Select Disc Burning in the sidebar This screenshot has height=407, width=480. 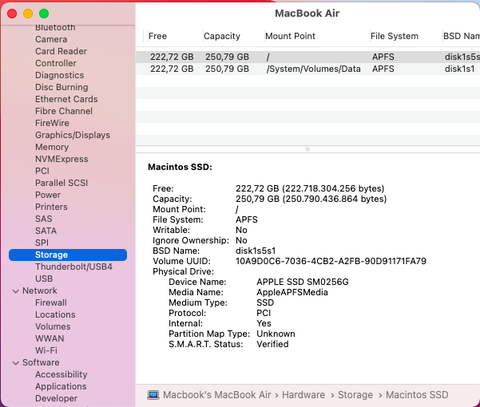[x=62, y=87]
